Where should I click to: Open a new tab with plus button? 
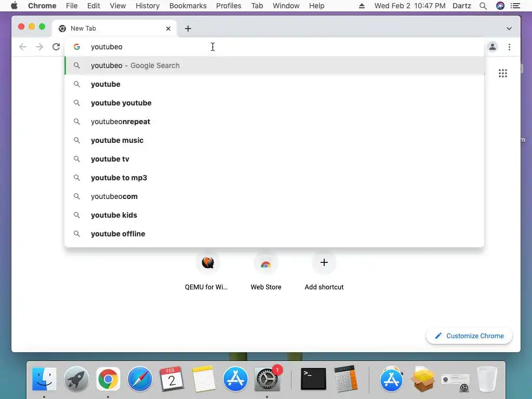(x=188, y=29)
